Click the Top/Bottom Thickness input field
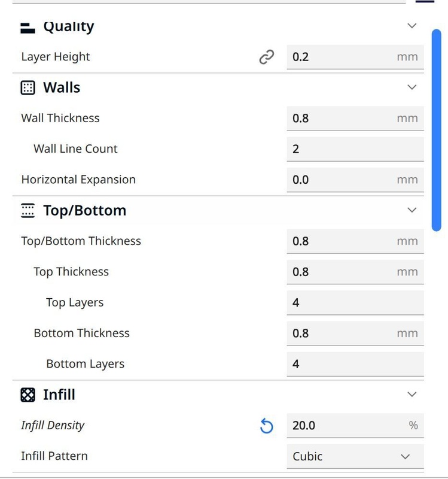 click(x=341, y=241)
